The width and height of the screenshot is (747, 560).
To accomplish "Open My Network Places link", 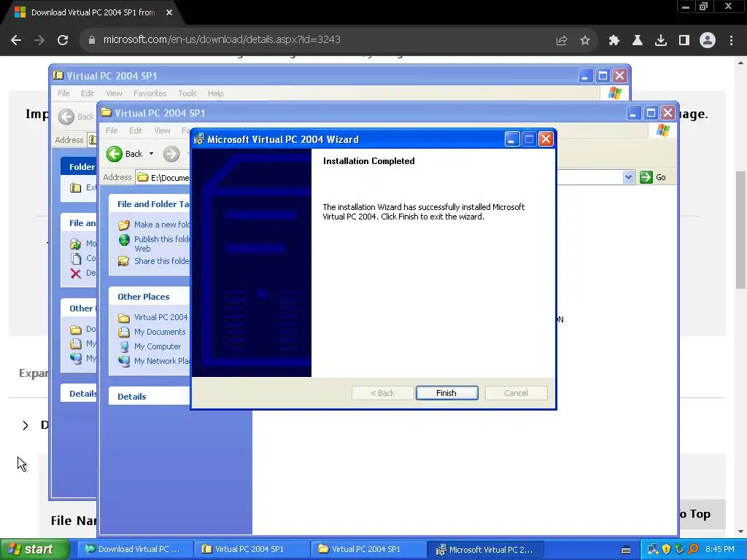I will [162, 361].
